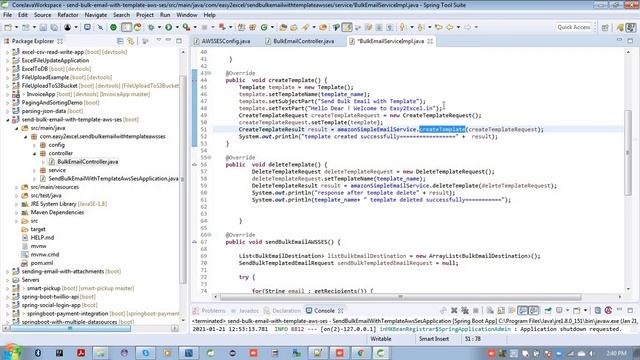
Task: Click the Back navigation arrow icon
Action: pos(449,27)
